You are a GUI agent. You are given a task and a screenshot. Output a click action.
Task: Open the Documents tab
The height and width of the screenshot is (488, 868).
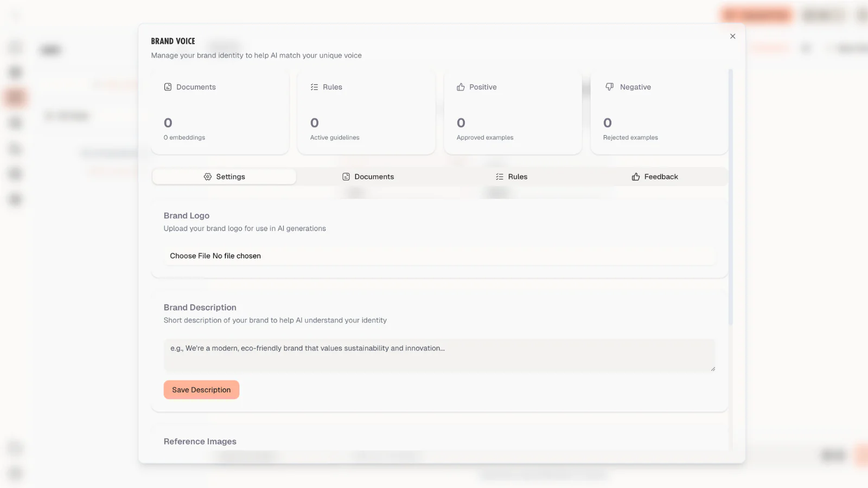(x=368, y=177)
